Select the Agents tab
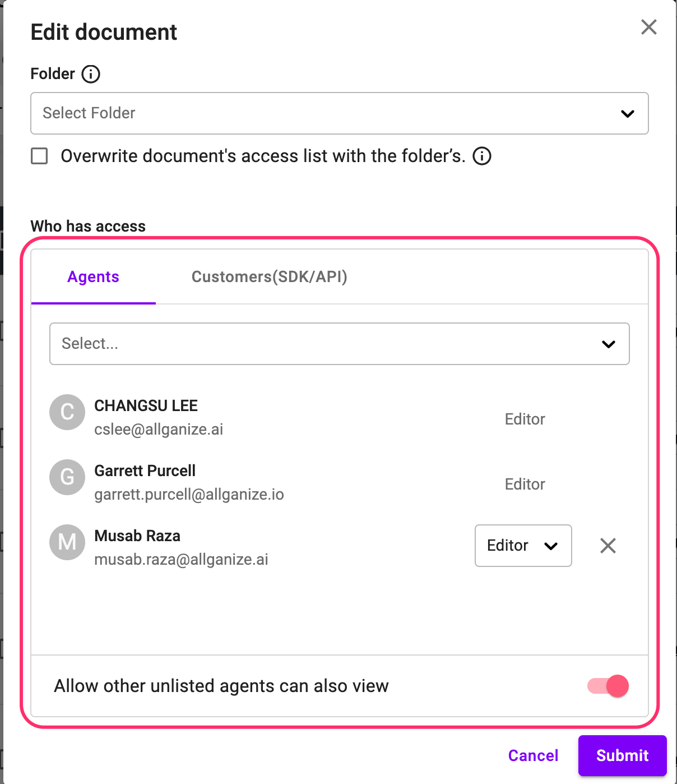This screenshot has height=784, width=677. (93, 276)
